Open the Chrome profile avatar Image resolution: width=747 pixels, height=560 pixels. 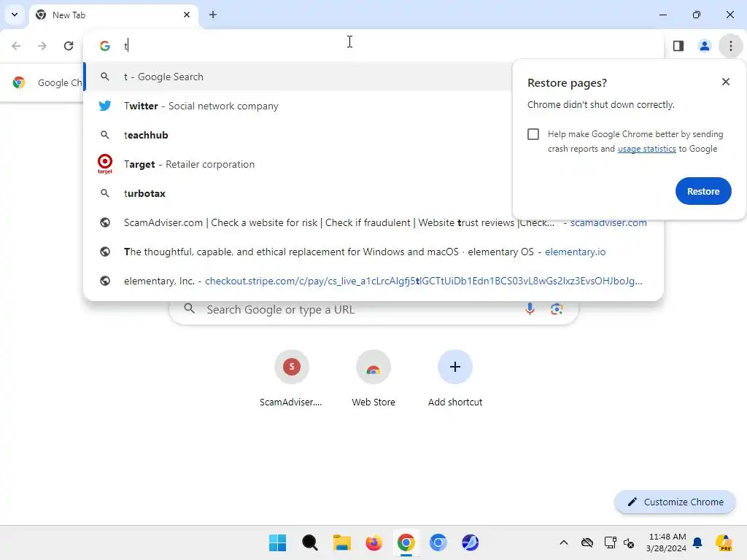[x=705, y=46]
